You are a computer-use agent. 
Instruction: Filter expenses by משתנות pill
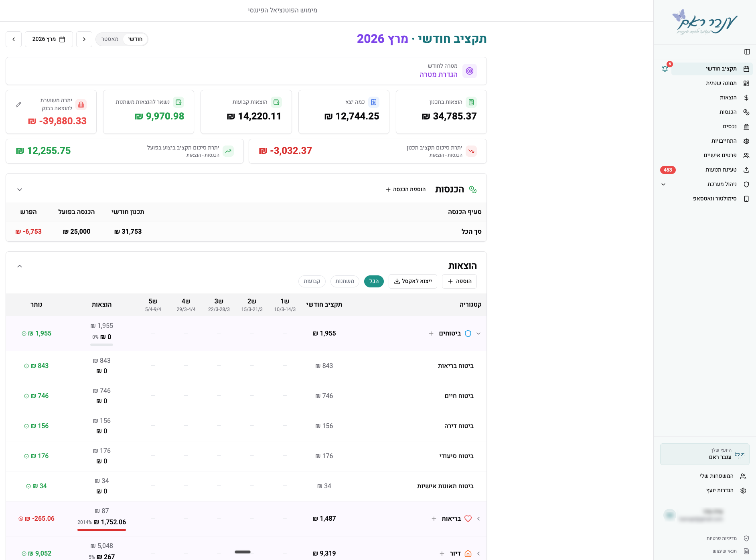coord(345,281)
